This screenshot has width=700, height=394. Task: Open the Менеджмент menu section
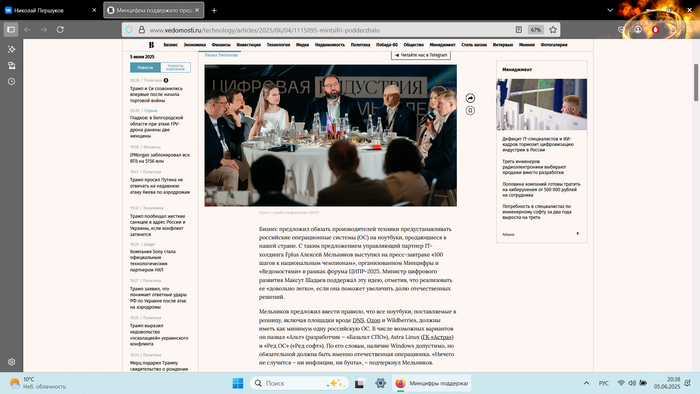click(x=442, y=45)
